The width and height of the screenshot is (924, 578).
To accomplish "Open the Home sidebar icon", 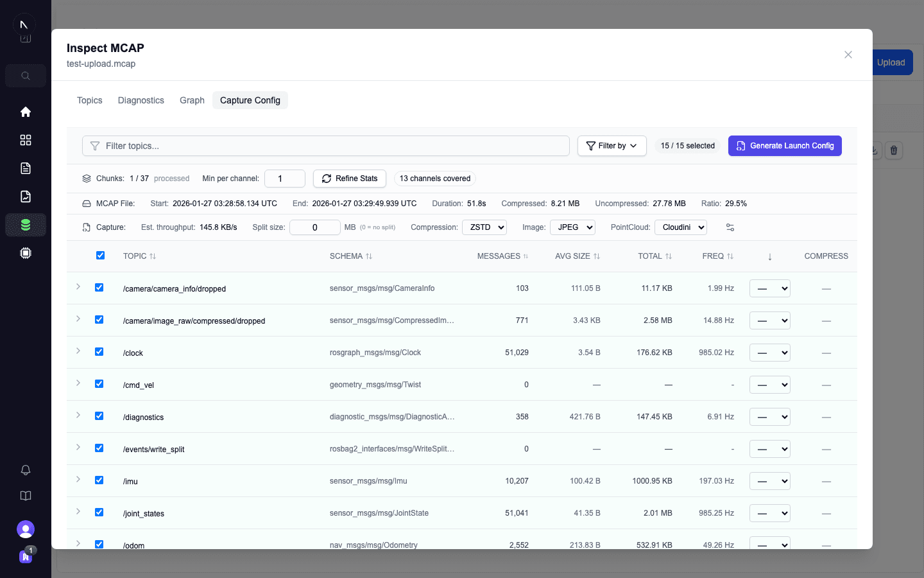I will (x=26, y=112).
